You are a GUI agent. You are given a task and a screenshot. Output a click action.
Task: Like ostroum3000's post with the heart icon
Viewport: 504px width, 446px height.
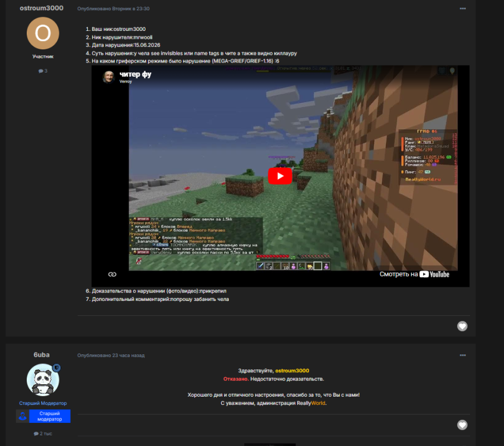click(462, 326)
